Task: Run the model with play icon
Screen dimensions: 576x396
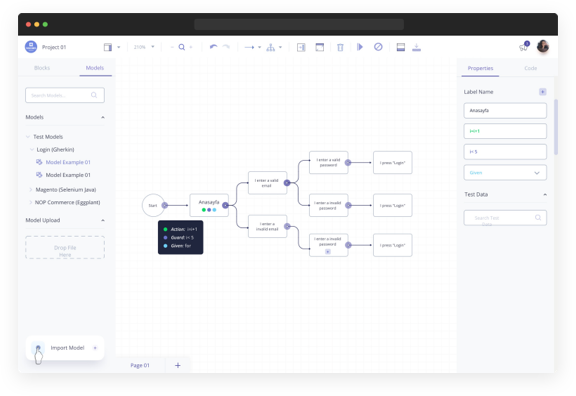Action: tap(360, 47)
